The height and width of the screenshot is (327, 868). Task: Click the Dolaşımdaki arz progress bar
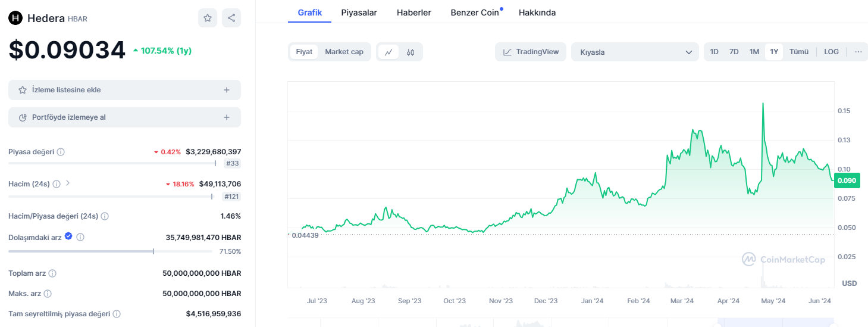pyautogui.click(x=110, y=251)
